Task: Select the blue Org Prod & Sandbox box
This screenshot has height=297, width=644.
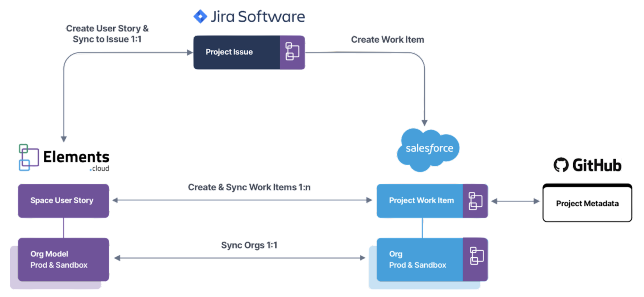Action: [432, 260]
